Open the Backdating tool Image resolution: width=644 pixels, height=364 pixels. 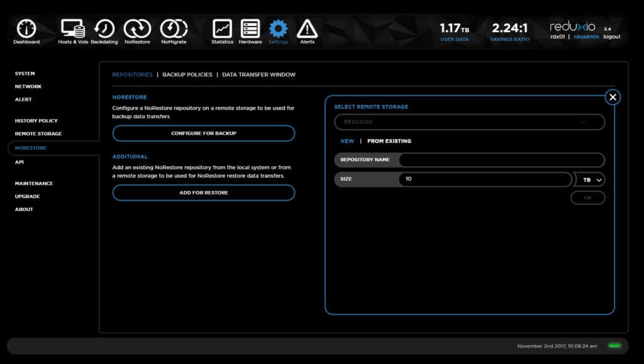104,31
